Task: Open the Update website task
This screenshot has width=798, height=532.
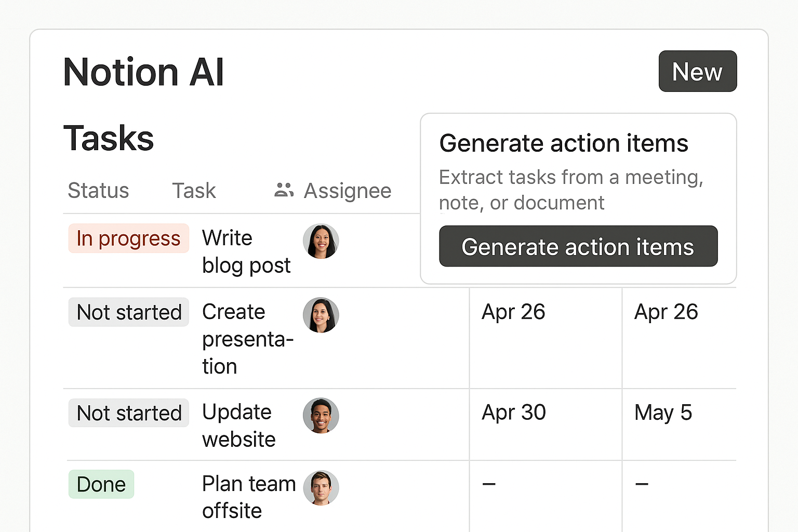Action: [x=239, y=425]
